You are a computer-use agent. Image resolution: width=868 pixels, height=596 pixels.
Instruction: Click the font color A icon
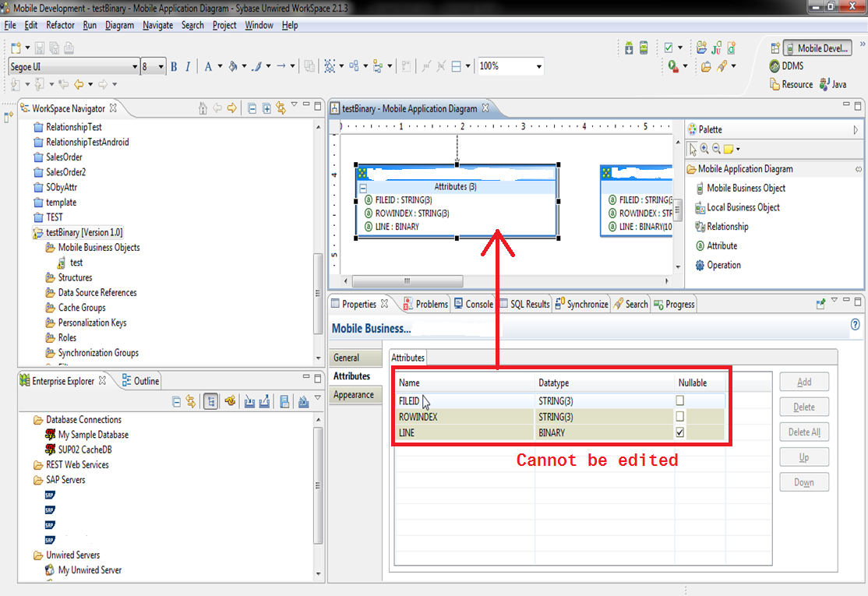coord(208,67)
